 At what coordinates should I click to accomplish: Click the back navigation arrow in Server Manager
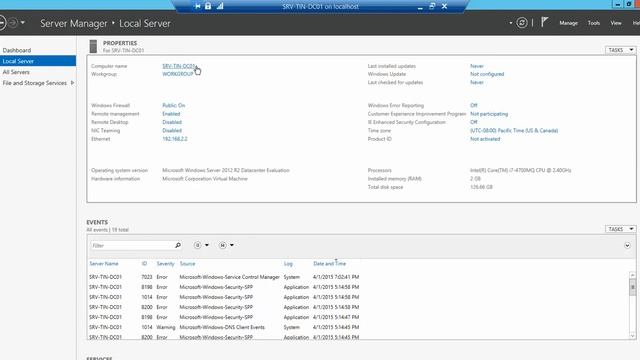pyautogui.click(x=2, y=23)
